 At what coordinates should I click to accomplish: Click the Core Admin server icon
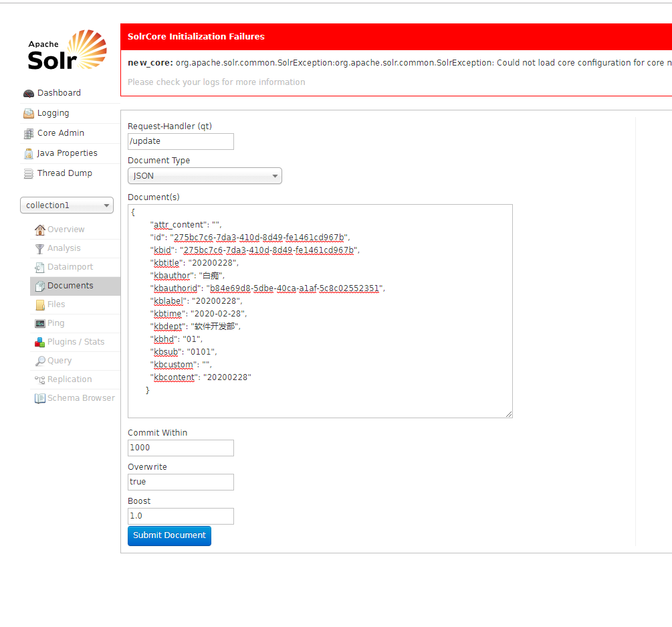(x=29, y=133)
